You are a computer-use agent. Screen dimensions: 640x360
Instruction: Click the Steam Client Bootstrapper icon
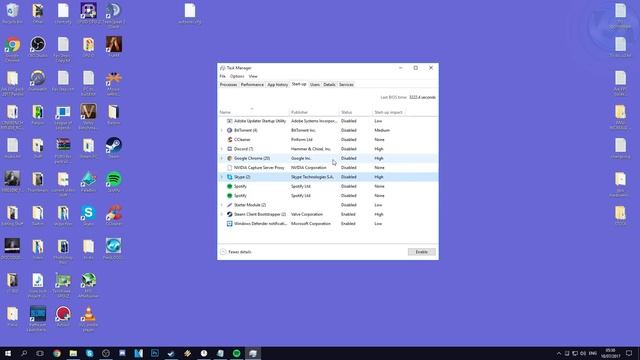(x=229, y=214)
